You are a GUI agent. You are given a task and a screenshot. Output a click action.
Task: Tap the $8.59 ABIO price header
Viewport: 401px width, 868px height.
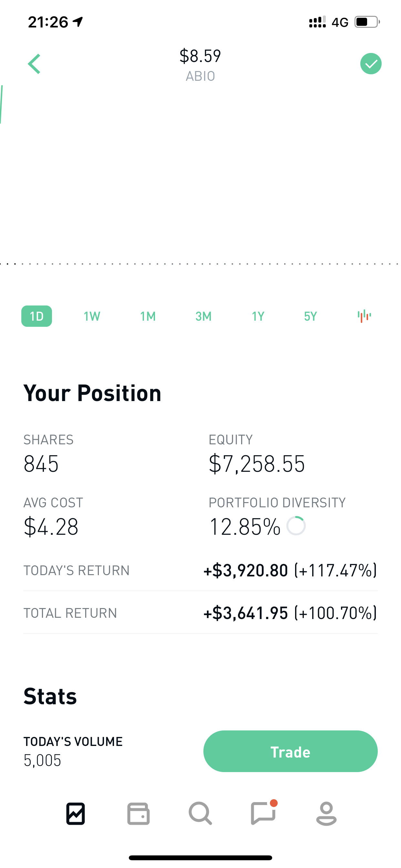[200, 64]
